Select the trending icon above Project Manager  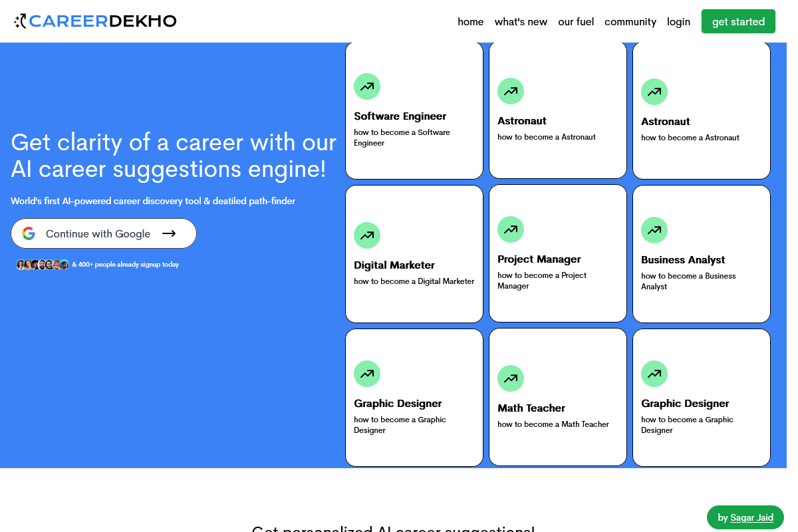tap(511, 229)
